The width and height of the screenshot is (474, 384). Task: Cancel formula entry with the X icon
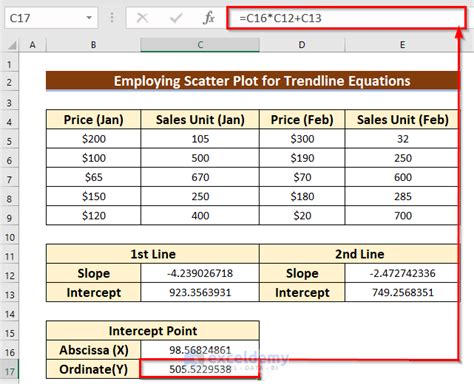(x=142, y=18)
